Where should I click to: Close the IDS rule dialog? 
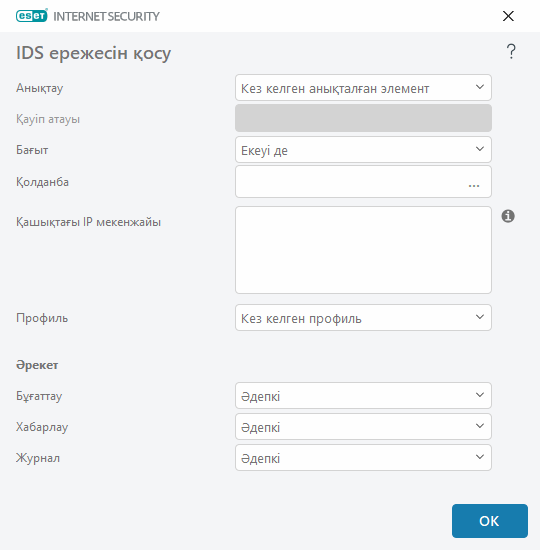(x=508, y=16)
